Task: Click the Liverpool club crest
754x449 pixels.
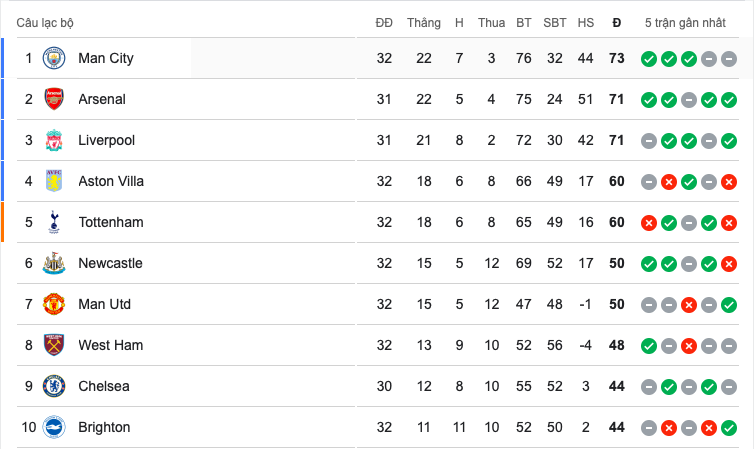Action: pos(54,140)
